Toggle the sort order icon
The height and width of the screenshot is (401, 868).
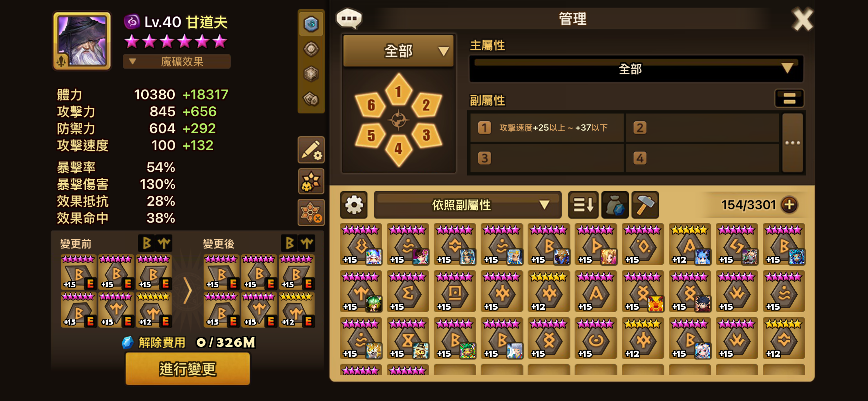[583, 205]
